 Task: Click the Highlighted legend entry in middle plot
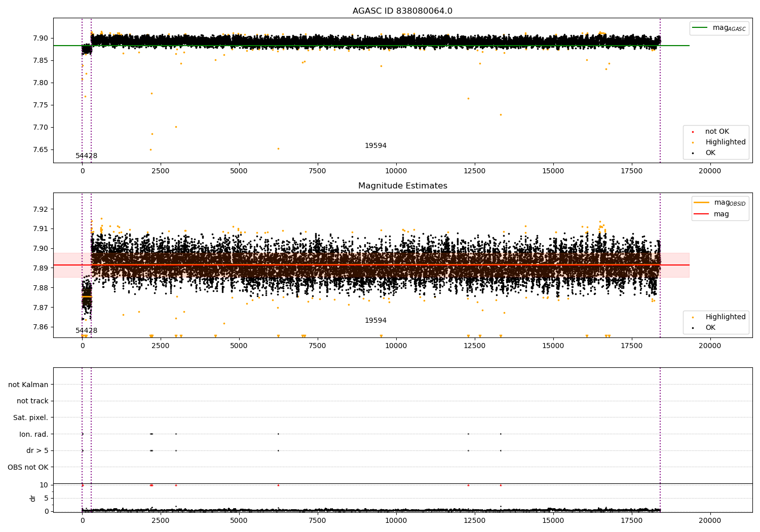[726, 317]
